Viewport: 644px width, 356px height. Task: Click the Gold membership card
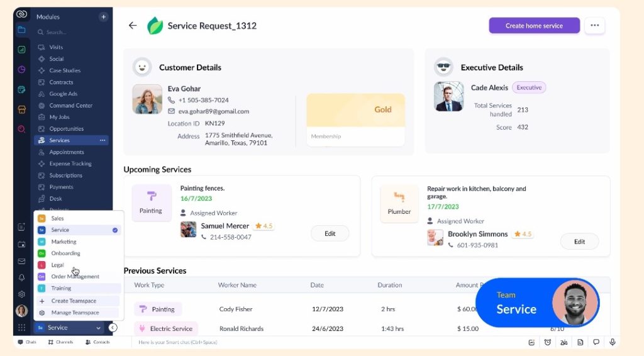pos(355,120)
